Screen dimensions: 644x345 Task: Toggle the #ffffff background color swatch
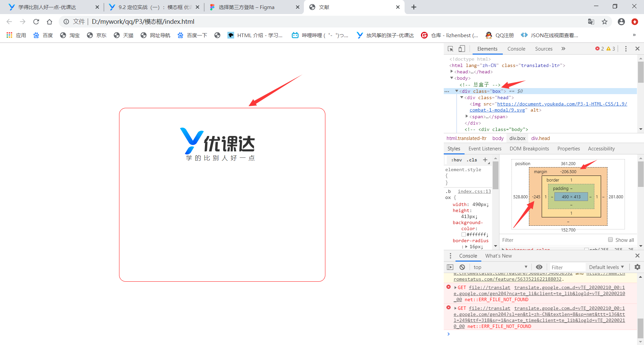tap(464, 235)
